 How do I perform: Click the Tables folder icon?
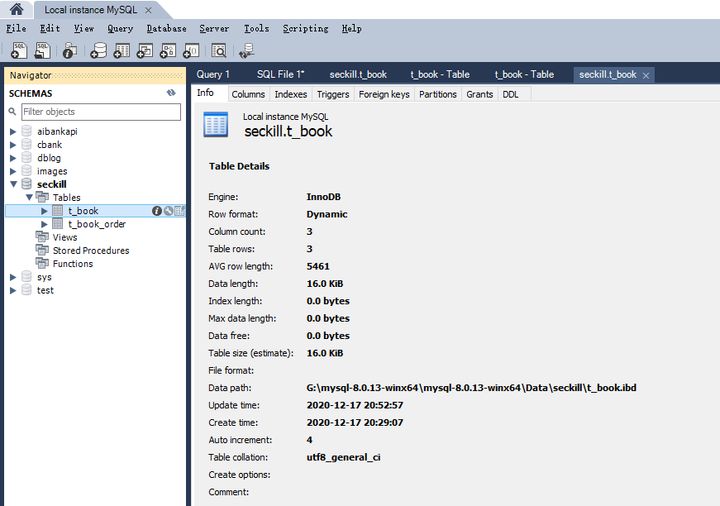click(x=42, y=197)
